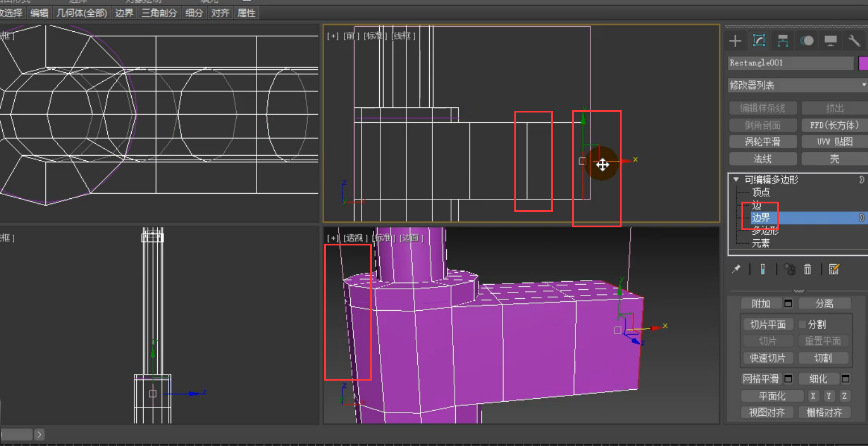Open settings box next to 附加 button
868x446 pixels.
788,303
